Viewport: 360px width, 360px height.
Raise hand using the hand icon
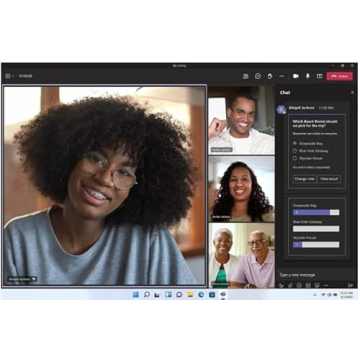point(270,76)
